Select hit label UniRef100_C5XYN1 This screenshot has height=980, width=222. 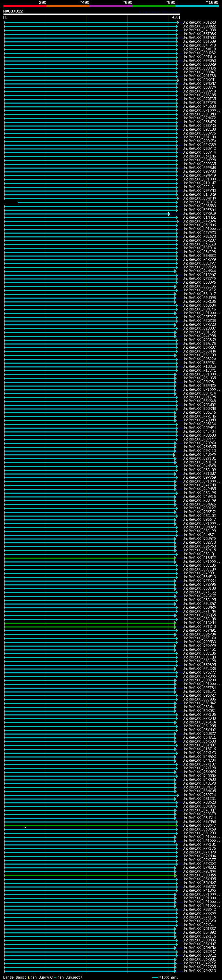[x=199, y=80]
